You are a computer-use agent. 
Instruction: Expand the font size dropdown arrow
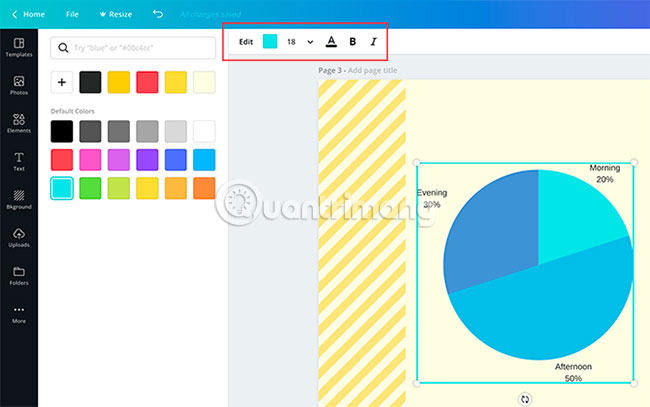(x=310, y=42)
